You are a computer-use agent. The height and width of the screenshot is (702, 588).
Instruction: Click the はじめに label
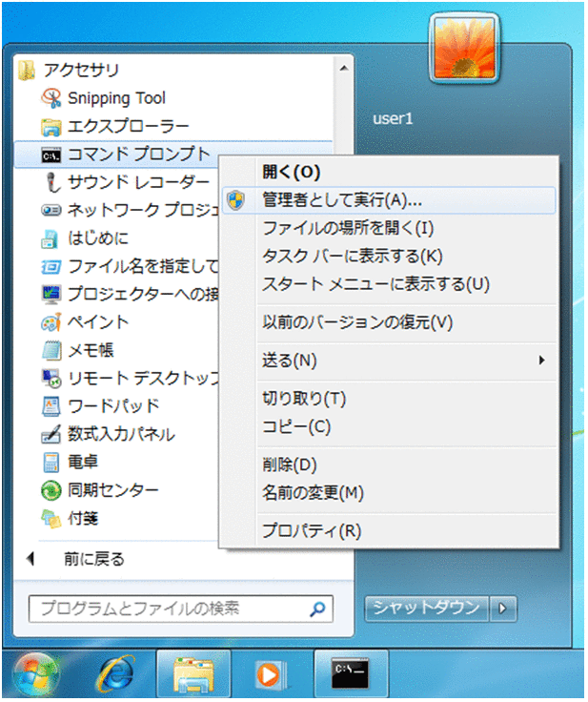98,238
